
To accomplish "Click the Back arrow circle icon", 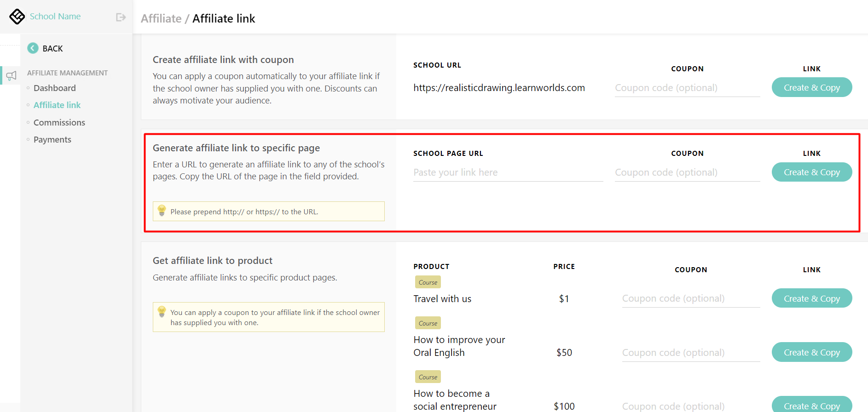I will coord(32,48).
